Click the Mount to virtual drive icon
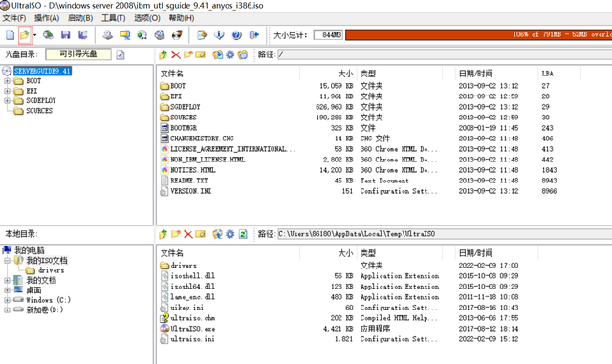This screenshot has height=364, width=612. [x=142, y=35]
